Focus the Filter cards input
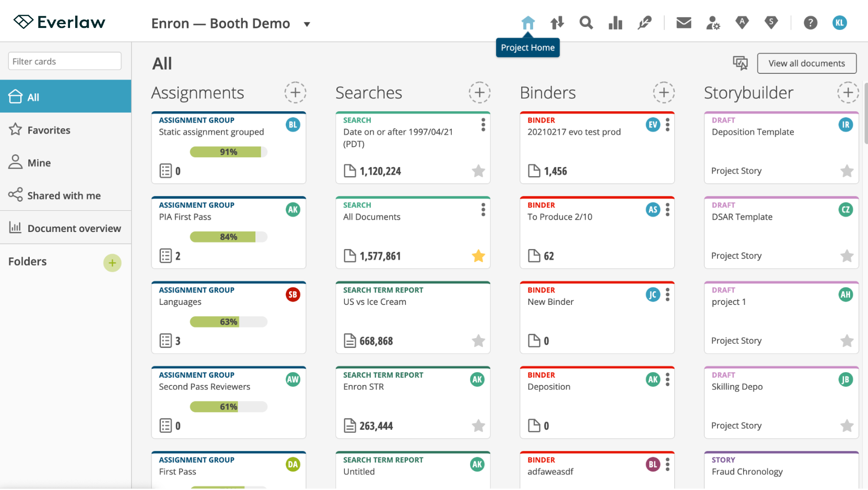The height and width of the screenshot is (490, 868). click(x=65, y=61)
